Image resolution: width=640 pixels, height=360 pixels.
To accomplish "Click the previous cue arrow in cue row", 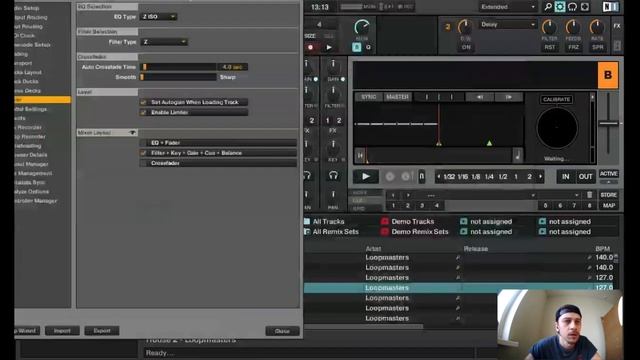I will [393, 195].
